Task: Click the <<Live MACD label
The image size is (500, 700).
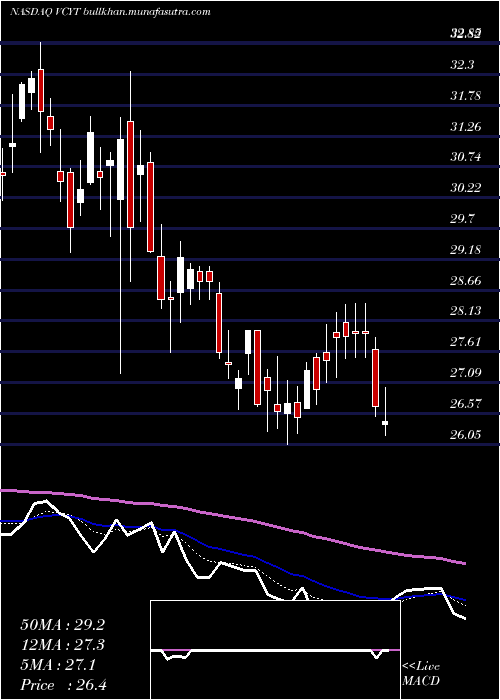Action: pyautogui.click(x=421, y=674)
